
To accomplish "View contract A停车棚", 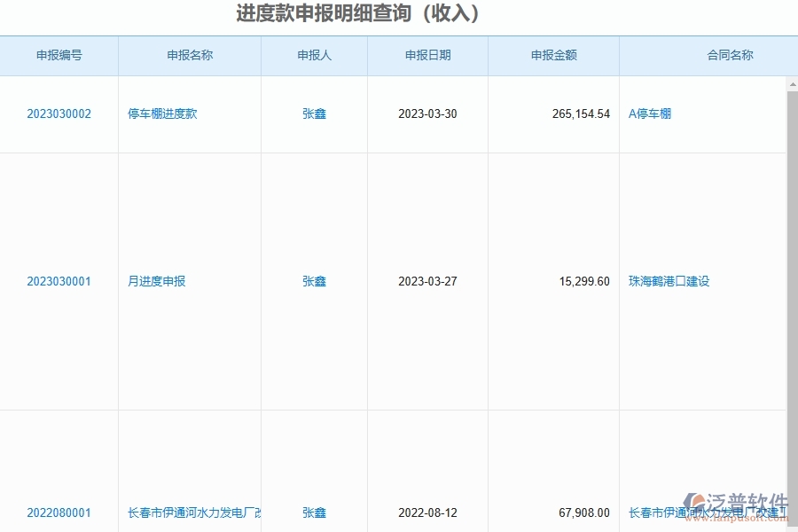I will 649,113.
